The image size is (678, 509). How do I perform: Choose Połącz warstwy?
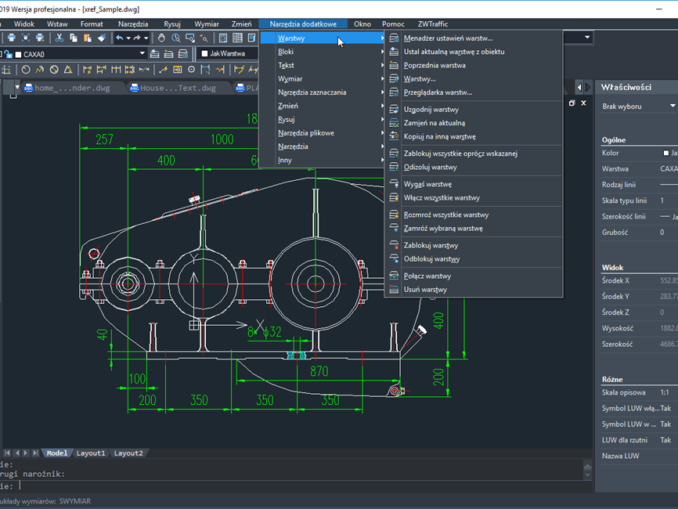point(473,276)
